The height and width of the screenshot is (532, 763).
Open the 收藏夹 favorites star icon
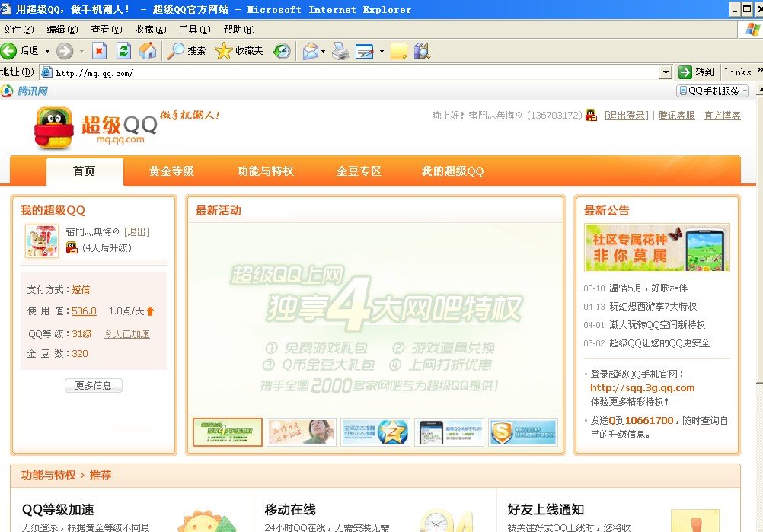point(224,51)
